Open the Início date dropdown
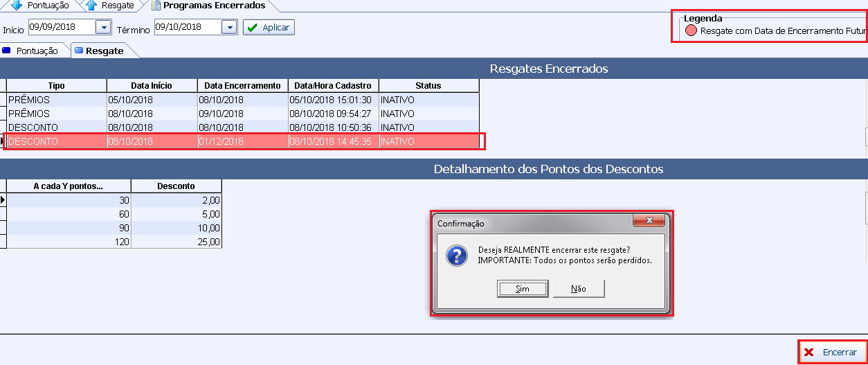This screenshot has height=365, width=868. [x=103, y=27]
